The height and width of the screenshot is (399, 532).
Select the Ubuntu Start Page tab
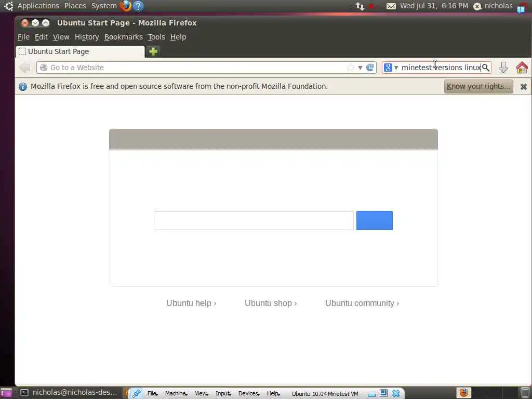[x=80, y=51]
